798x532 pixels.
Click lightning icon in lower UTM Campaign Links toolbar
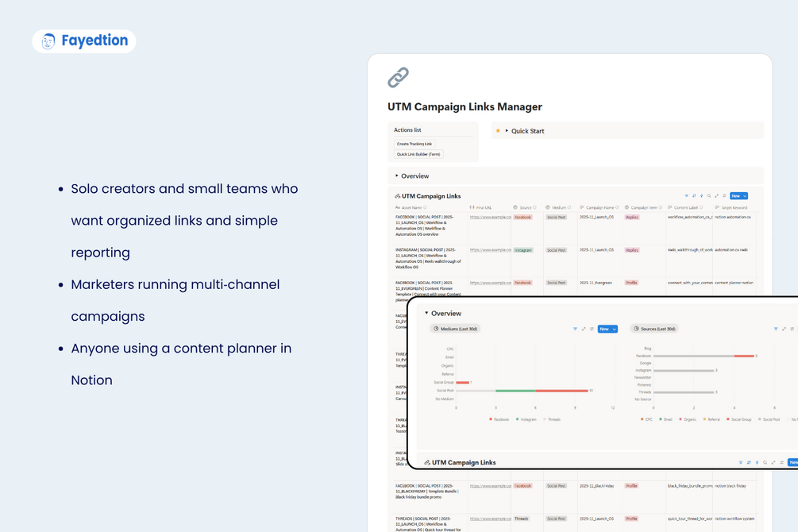point(757,462)
